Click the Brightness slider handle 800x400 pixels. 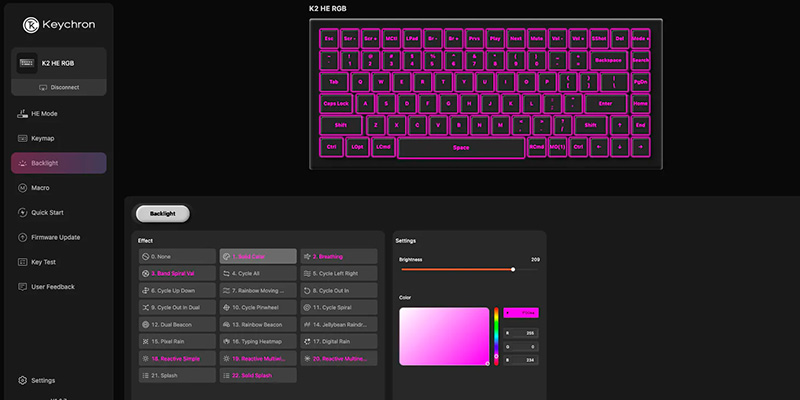click(x=513, y=269)
